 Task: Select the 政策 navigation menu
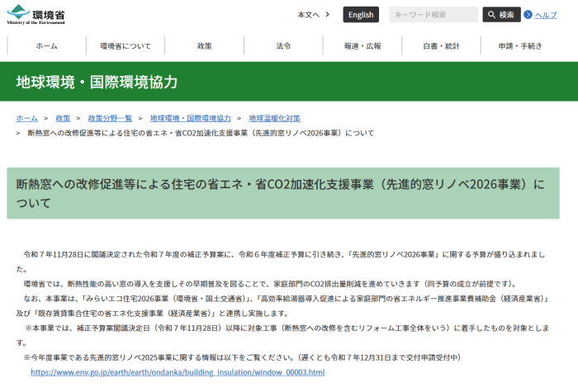click(x=205, y=46)
